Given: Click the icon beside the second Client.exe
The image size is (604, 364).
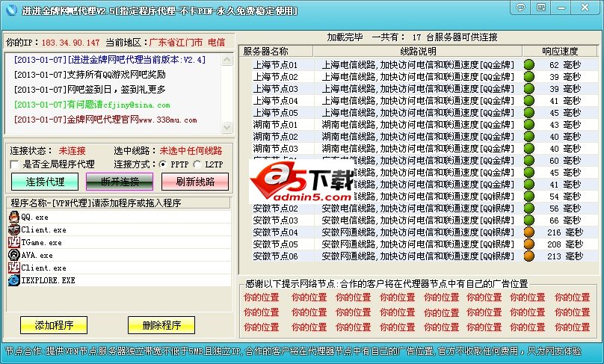Looking at the screenshot, I should point(14,268).
